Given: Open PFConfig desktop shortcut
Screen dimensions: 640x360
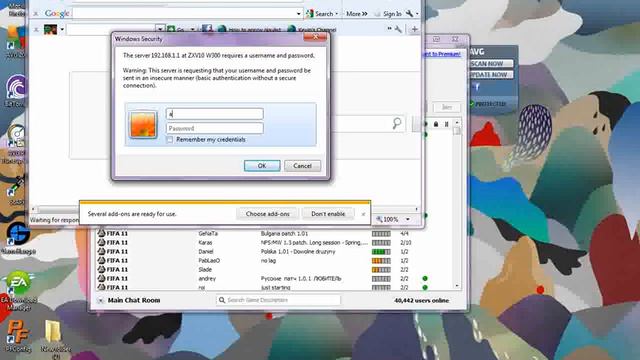Looking at the screenshot, I should 18,336.
